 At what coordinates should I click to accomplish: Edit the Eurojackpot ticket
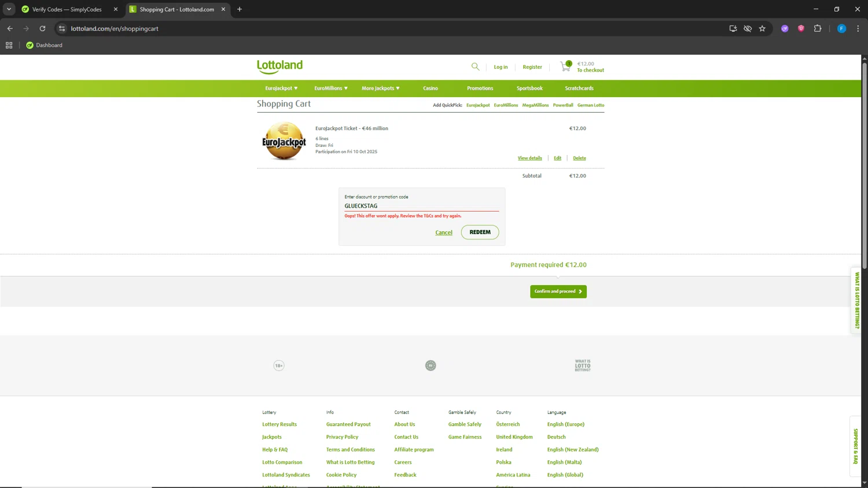click(x=557, y=158)
